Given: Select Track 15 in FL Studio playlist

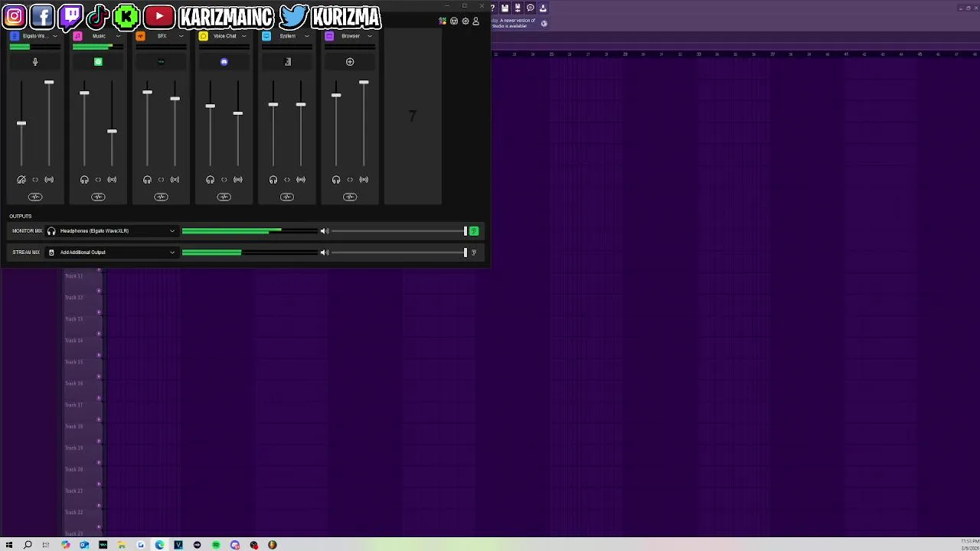Looking at the screenshot, I should (x=73, y=362).
